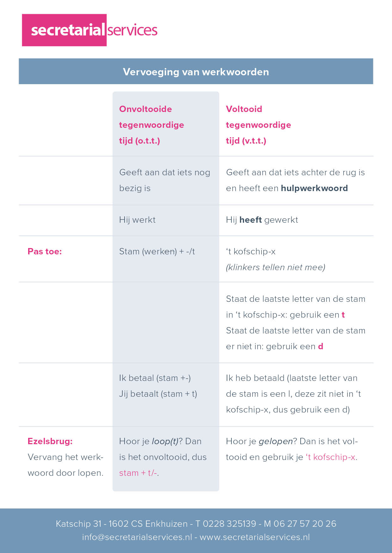The image size is (392, 553).
Task: Click the pink 'stam + t/-.' text
Action: pos(139,473)
